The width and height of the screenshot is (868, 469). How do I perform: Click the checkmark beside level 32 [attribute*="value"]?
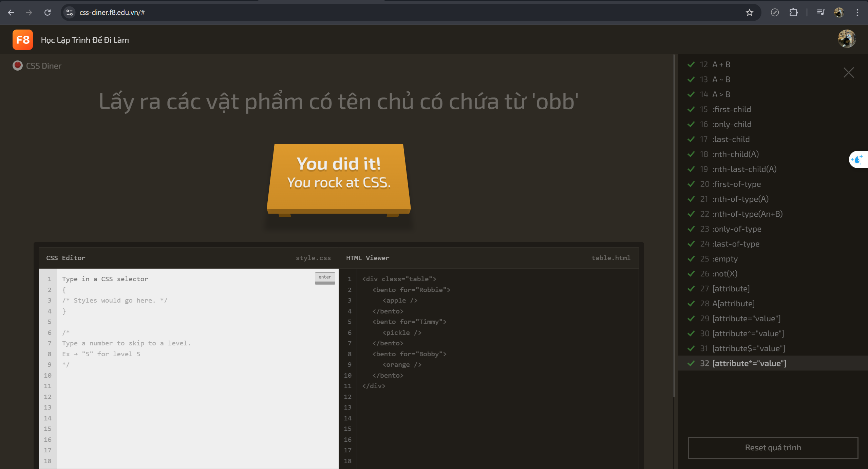(692, 363)
